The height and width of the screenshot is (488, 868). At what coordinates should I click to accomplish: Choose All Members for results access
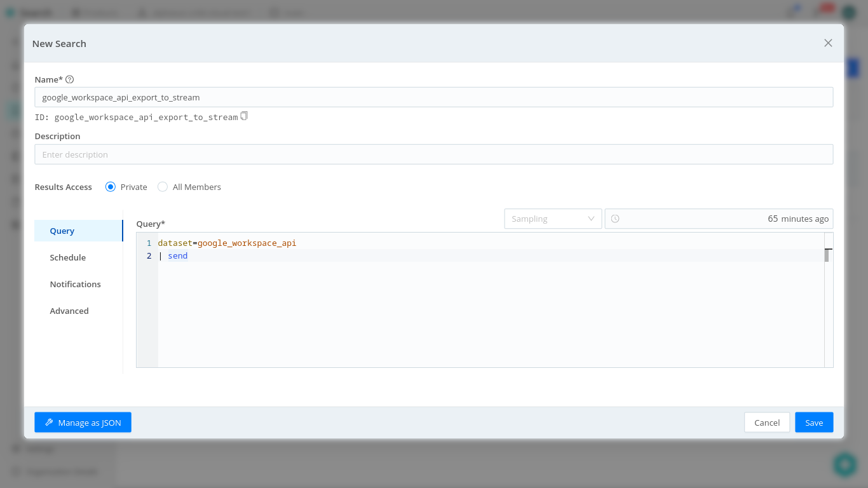163,186
